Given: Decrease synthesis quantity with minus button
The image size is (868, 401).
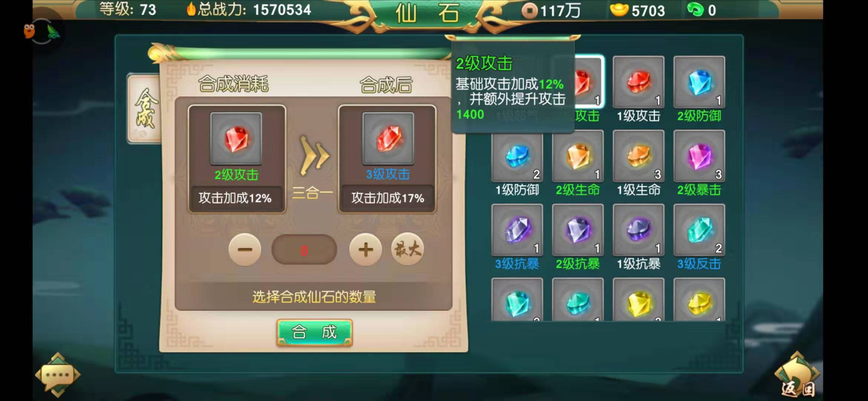Looking at the screenshot, I should [x=245, y=250].
